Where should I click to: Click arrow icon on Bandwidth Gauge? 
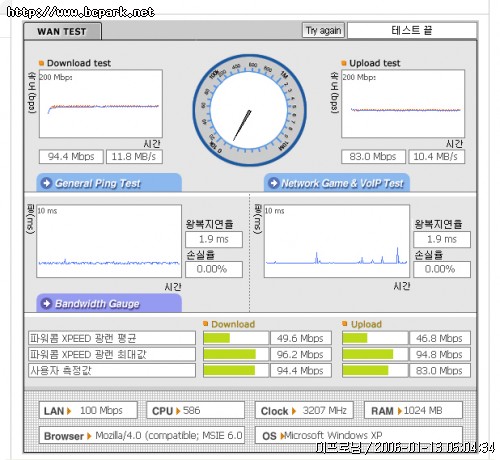[46, 303]
